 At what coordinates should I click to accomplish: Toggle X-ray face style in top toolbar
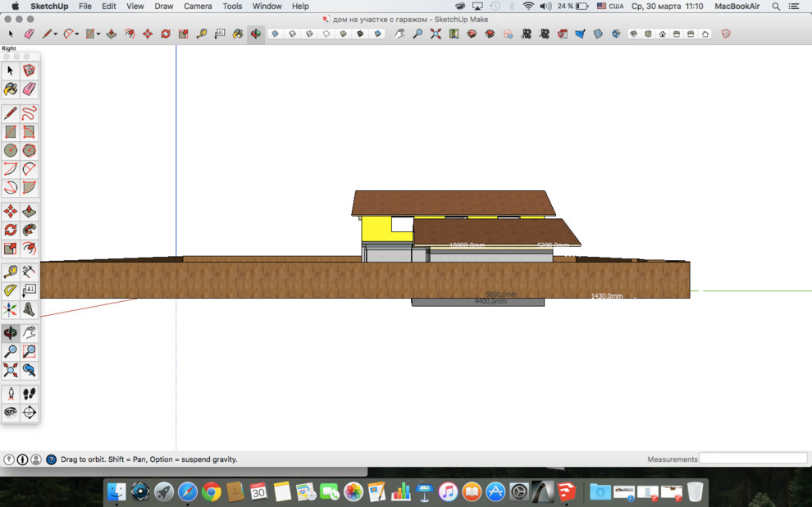click(x=275, y=34)
